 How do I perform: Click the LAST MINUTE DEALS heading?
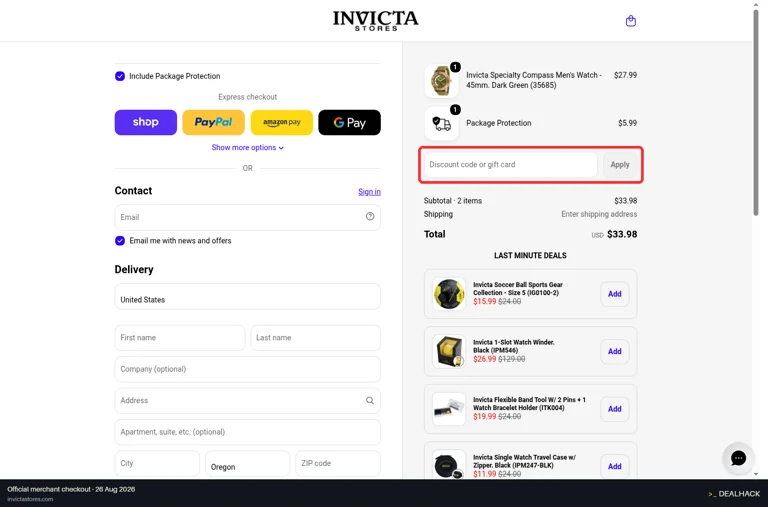click(530, 255)
